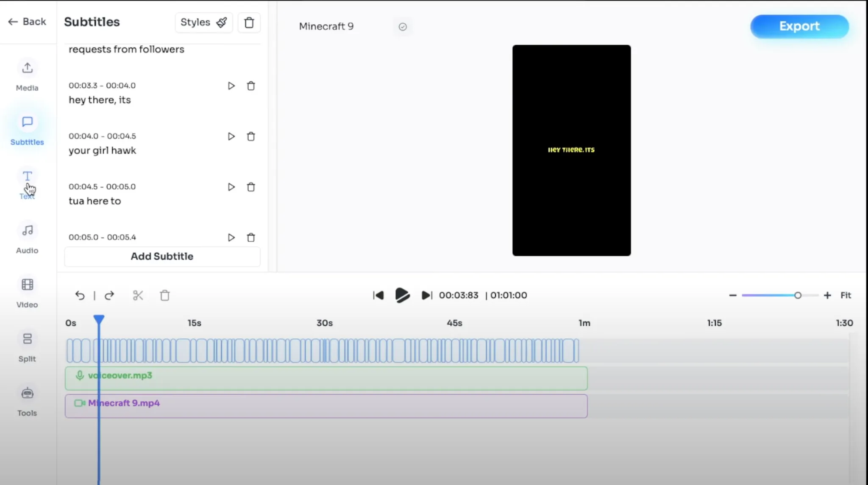Click the scissors cut icon

138,295
